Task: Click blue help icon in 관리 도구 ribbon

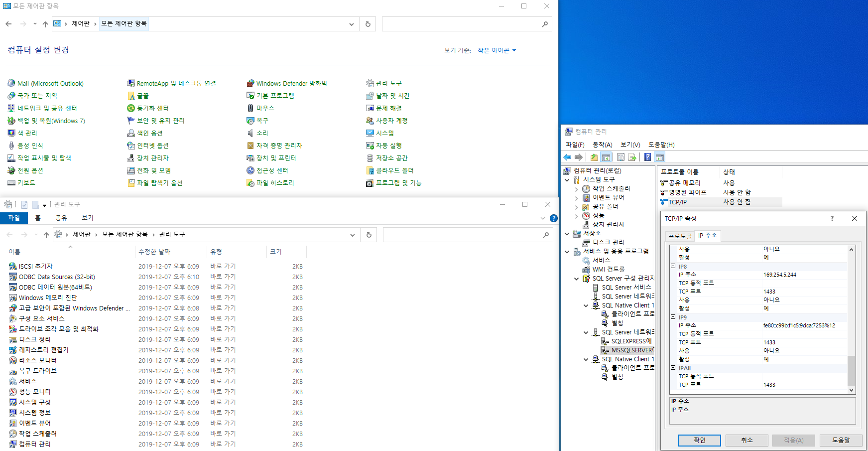Action: (x=553, y=218)
